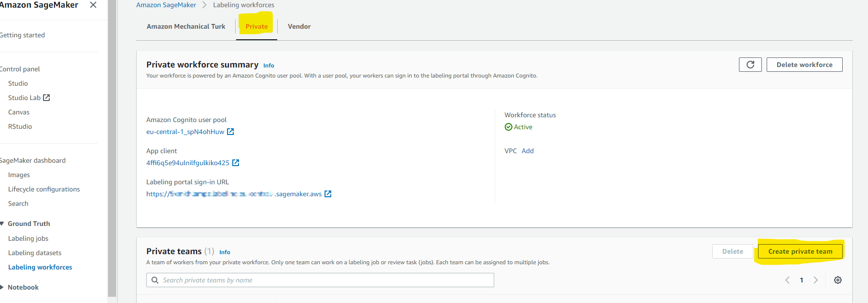868x303 pixels.
Task: Click the sidebar vertical scrollbar
Action: click(112, 148)
